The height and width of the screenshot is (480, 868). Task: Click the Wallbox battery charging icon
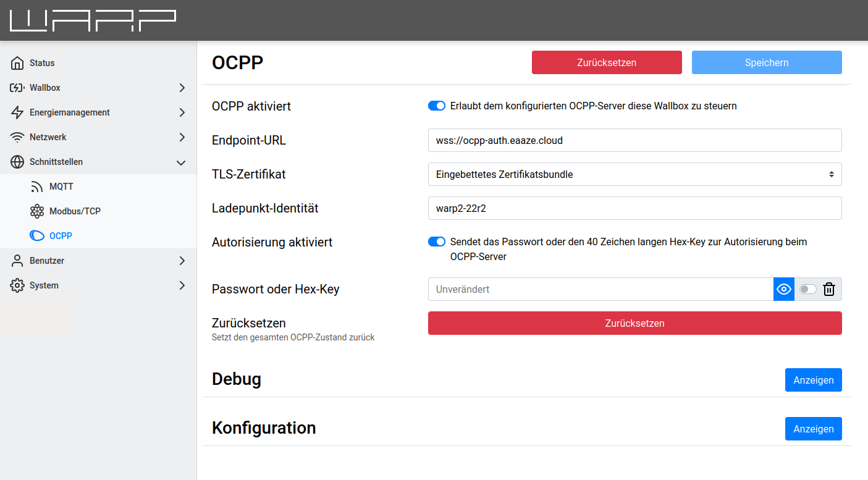17,88
